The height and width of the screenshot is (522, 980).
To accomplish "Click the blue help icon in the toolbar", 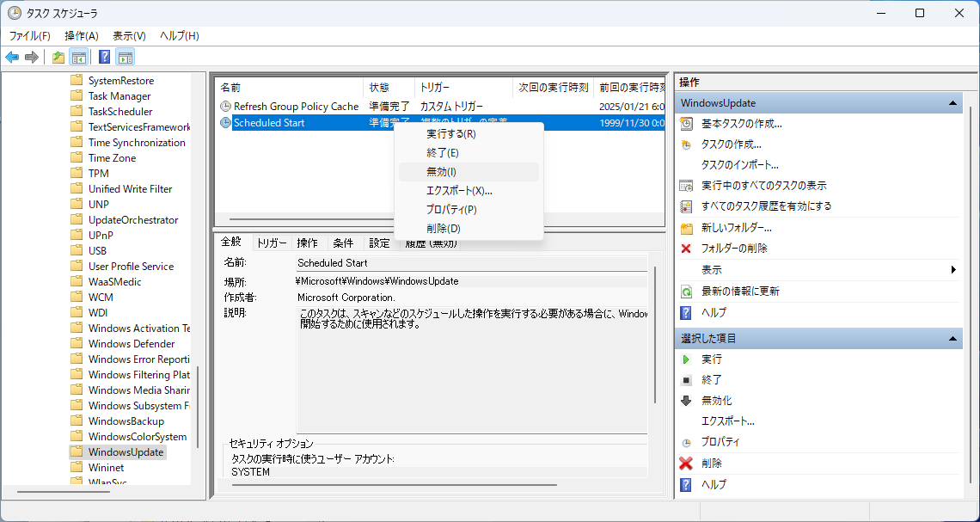I will click(104, 58).
